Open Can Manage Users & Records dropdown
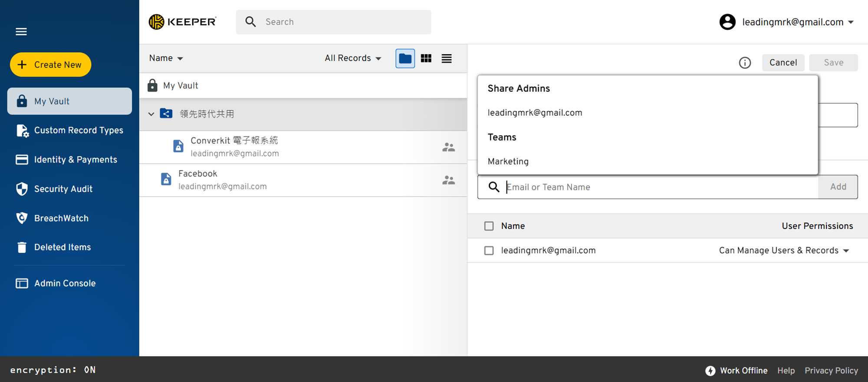Image resolution: width=868 pixels, height=382 pixels. (x=784, y=251)
